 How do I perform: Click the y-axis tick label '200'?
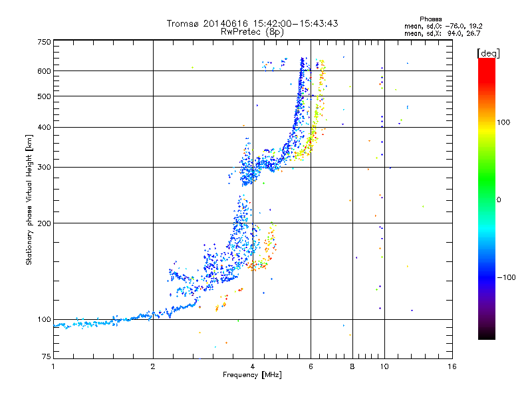click(44, 223)
